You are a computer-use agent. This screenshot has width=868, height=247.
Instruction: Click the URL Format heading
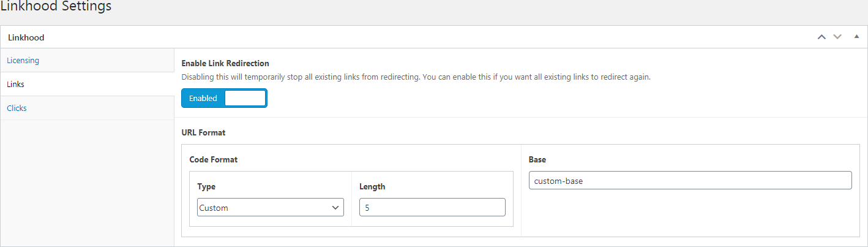204,132
